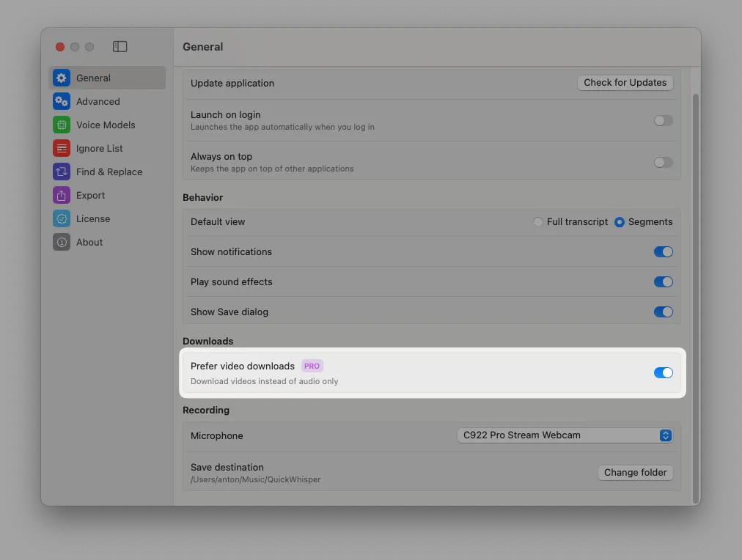Click the Downloads section heading
The width and height of the screenshot is (742, 560).
click(207, 342)
